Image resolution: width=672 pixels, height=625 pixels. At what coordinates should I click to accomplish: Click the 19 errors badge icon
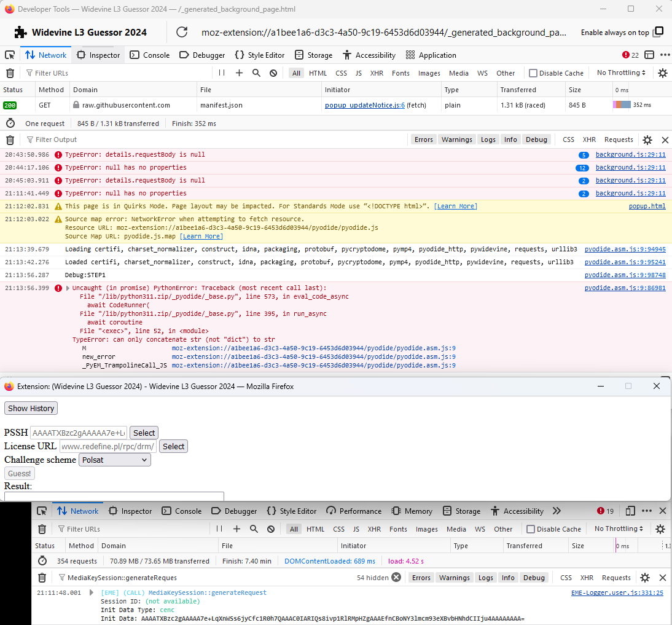pos(600,511)
